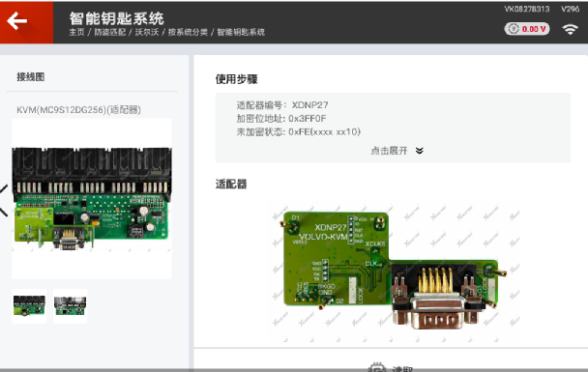Open 按系统分类 in the breadcrumb

point(188,32)
